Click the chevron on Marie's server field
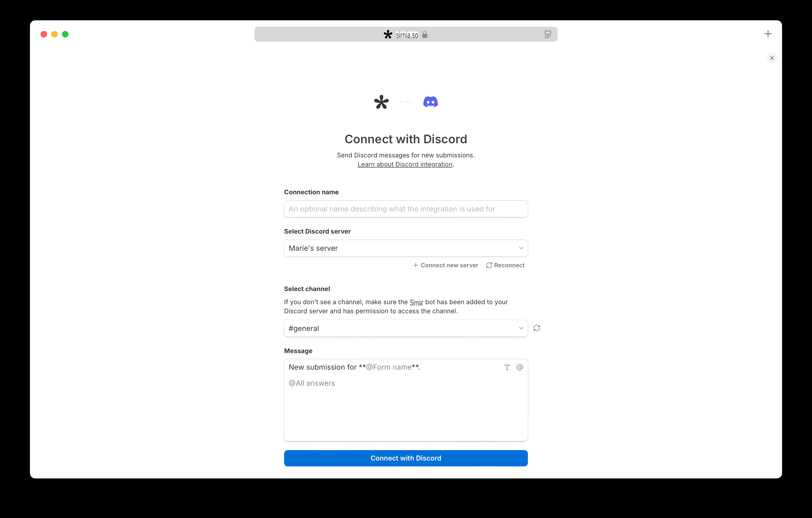This screenshot has width=812, height=518. (521, 248)
